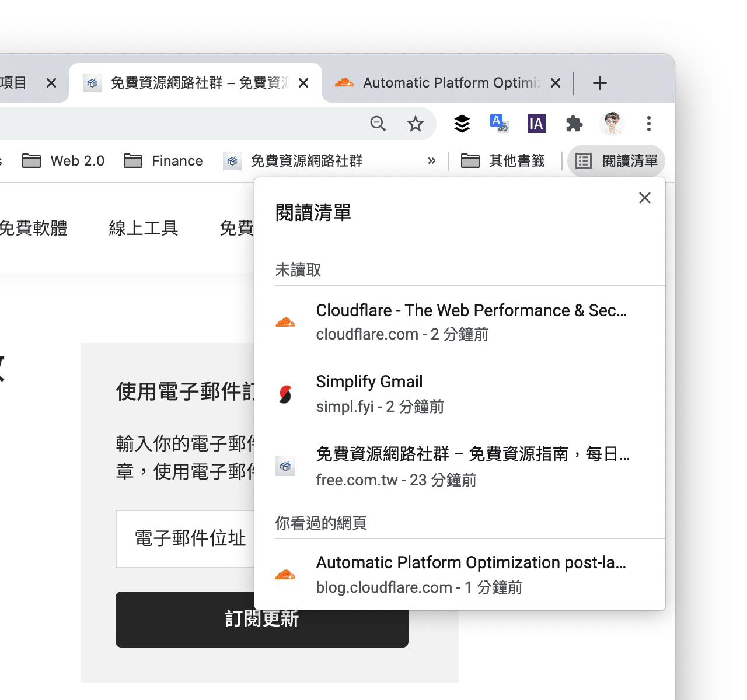Image resolution: width=747 pixels, height=700 pixels.
Task: Toggle the 閱讀清單 reading list button
Action: click(x=616, y=161)
